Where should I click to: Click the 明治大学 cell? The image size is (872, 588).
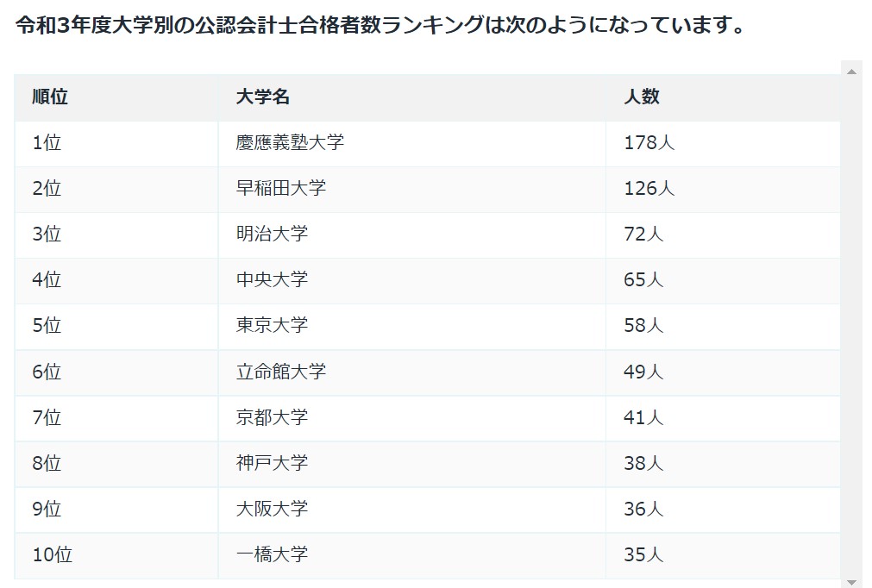(412, 235)
